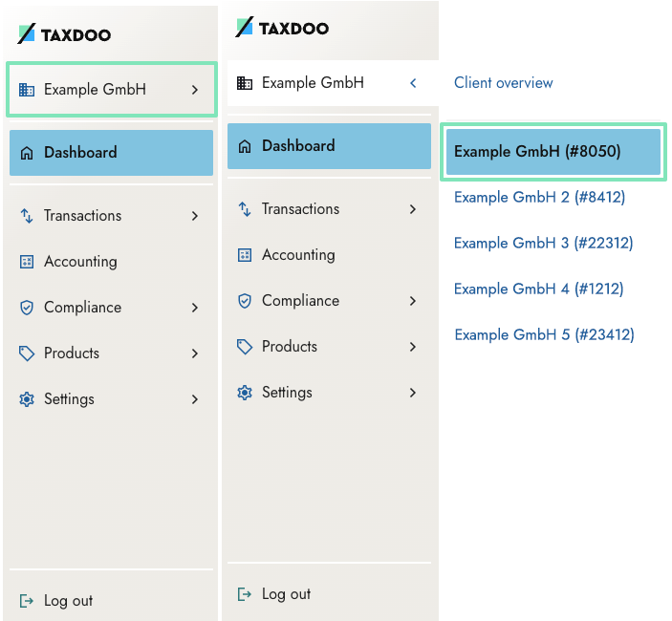Select highlighted client Example GmbH (#8050)
Screen dimensions: 672x621
point(553,152)
